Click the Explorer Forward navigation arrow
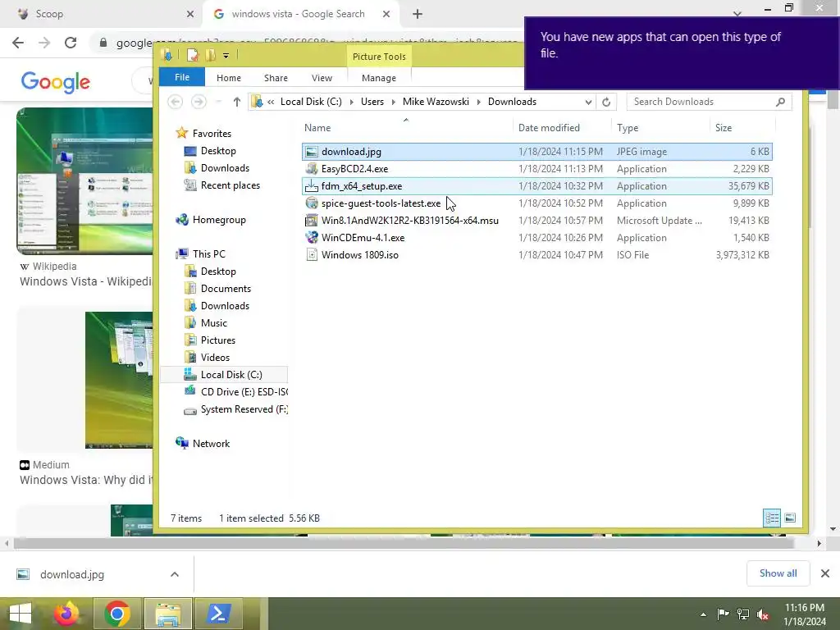The height and width of the screenshot is (630, 840). click(x=199, y=101)
